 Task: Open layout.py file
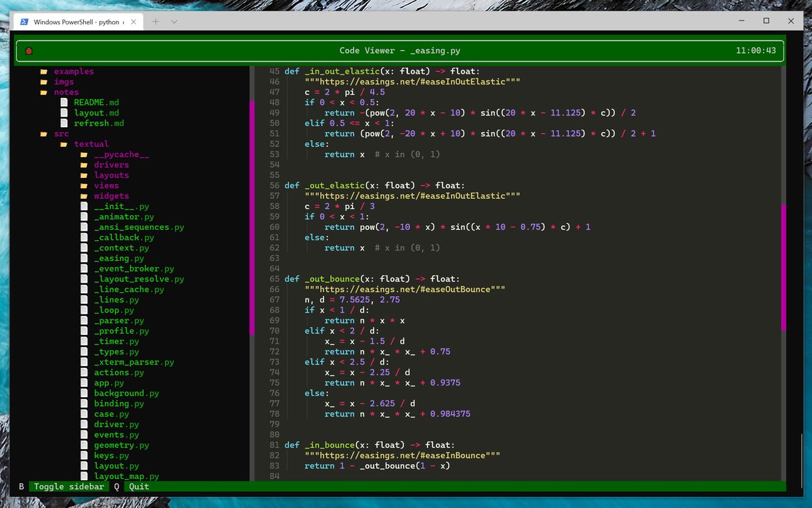coord(116,466)
